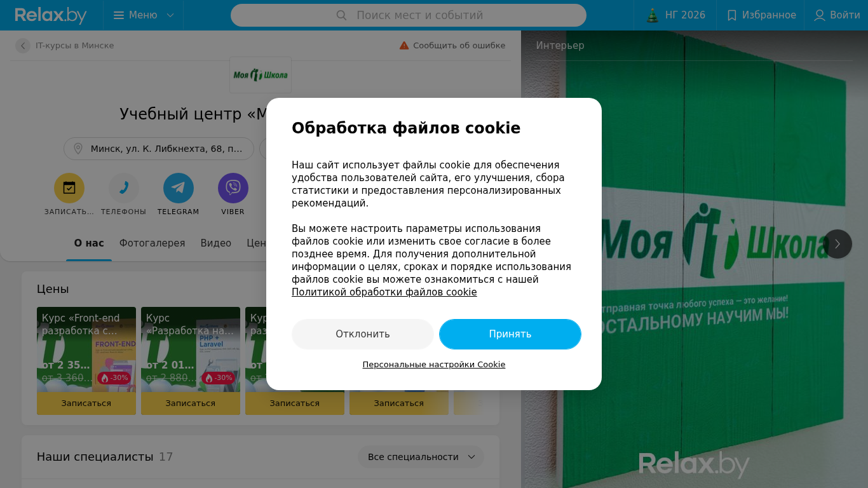Click the calendar Записаться icon
The width and height of the screenshot is (868, 488).
pyautogui.click(x=69, y=188)
